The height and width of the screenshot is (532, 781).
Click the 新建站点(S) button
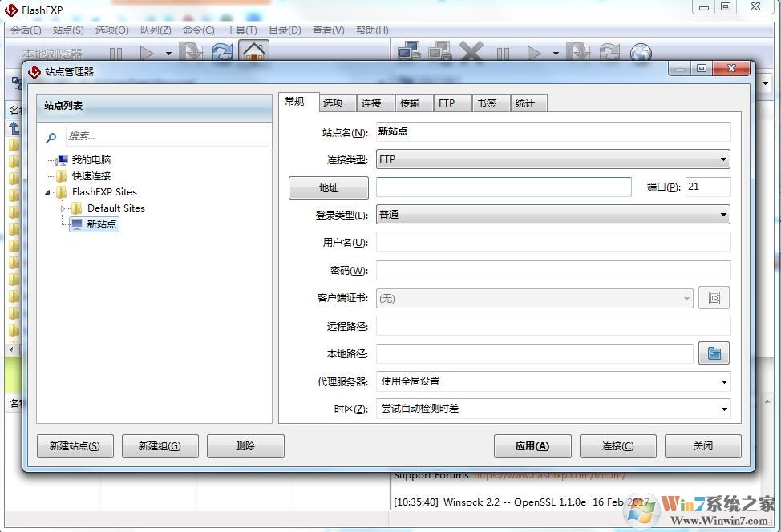(x=75, y=446)
